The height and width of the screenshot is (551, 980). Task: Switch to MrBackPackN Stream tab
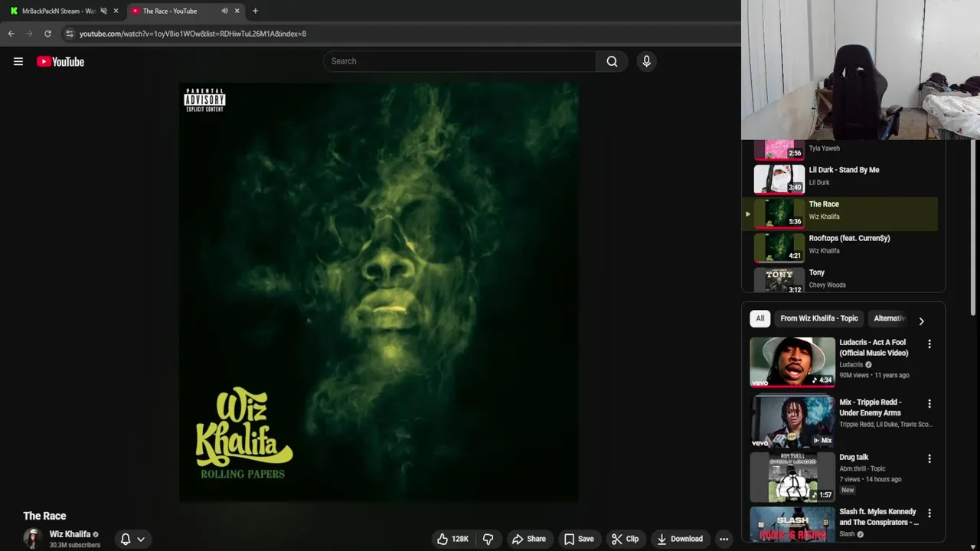click(x=59, y=11)
